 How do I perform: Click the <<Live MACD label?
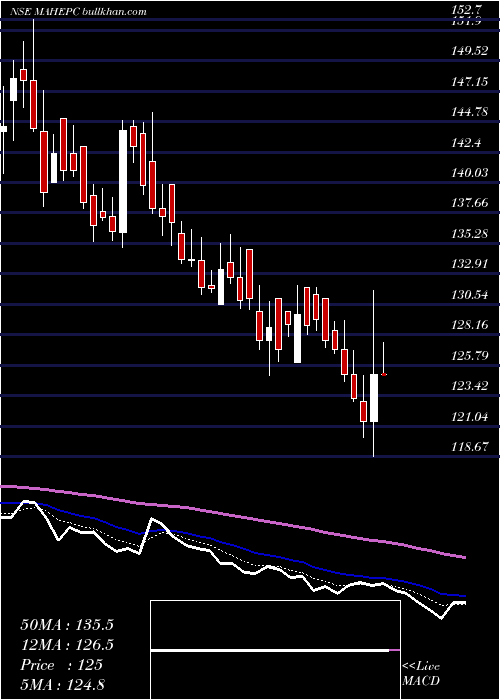point(421,673)
